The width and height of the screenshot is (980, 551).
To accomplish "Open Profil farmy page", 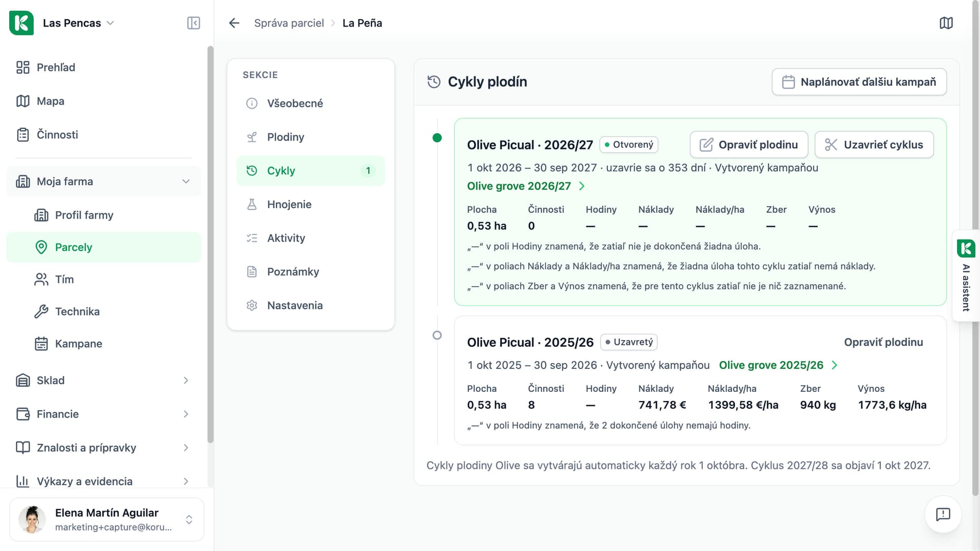I will coord(104,215).
